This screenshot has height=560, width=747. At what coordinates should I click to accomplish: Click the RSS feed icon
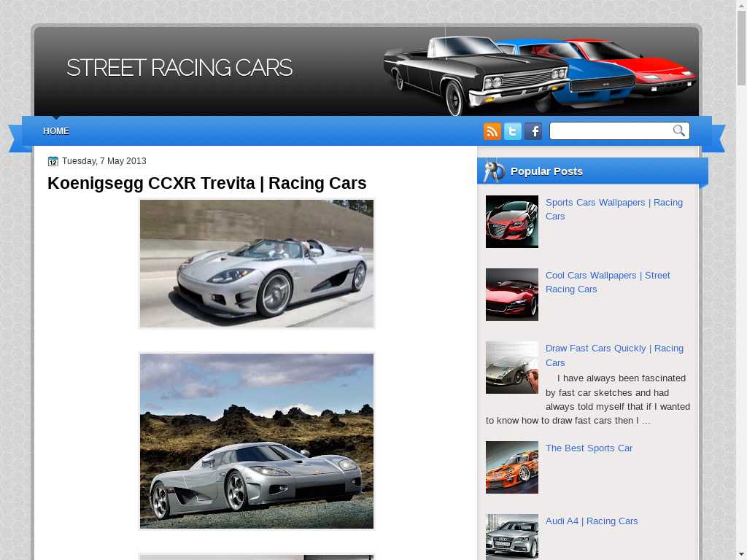[492, 131]
